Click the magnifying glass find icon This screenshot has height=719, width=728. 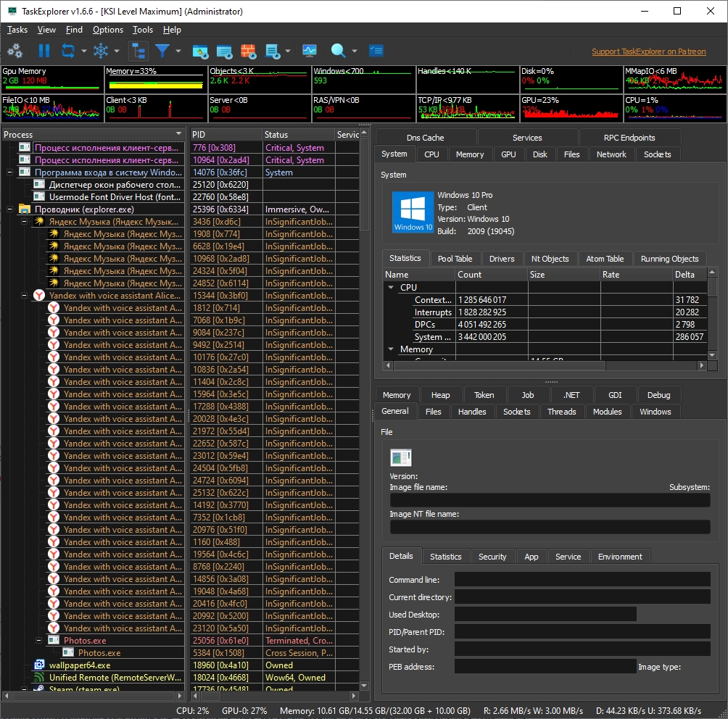(338, 51)
